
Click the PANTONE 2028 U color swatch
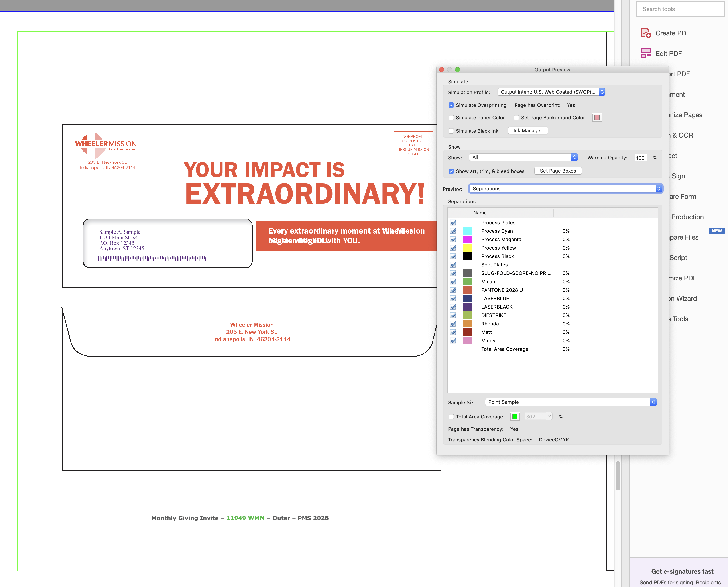point(467,290)
